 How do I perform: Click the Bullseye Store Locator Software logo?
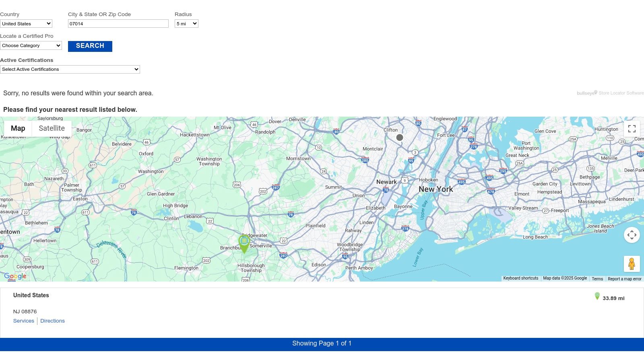click(x=610, y=93)
